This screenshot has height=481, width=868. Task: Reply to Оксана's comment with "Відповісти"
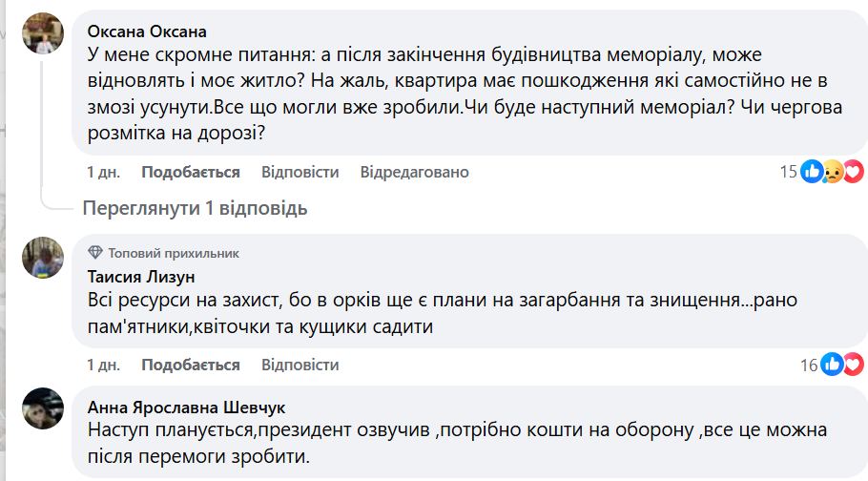(x=300, y=172)
